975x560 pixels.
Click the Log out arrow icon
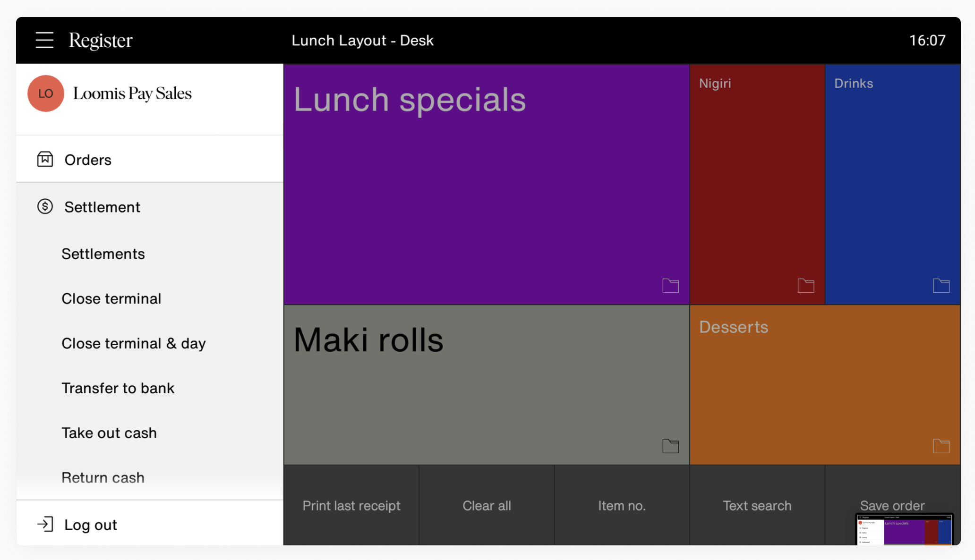pyautogui.click(x=45, y=524)
